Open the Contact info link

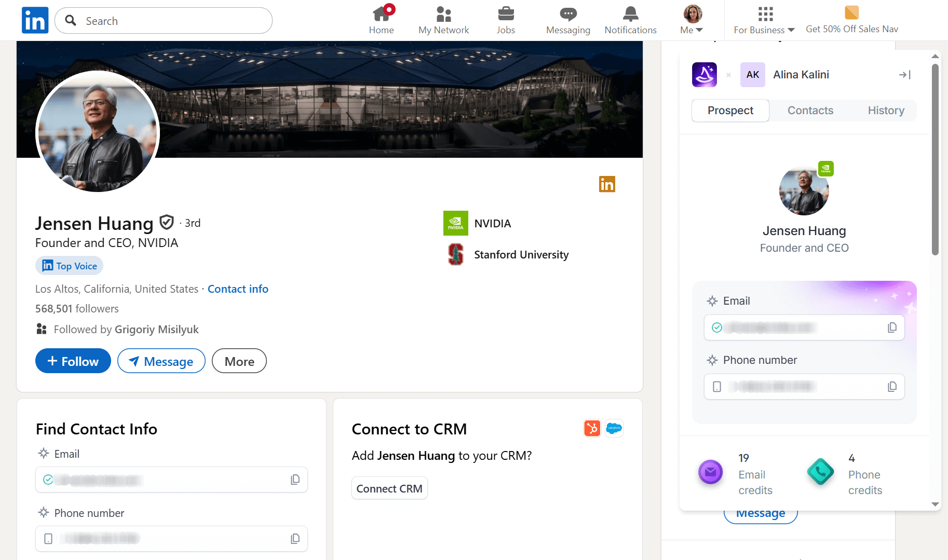(238, 289)
